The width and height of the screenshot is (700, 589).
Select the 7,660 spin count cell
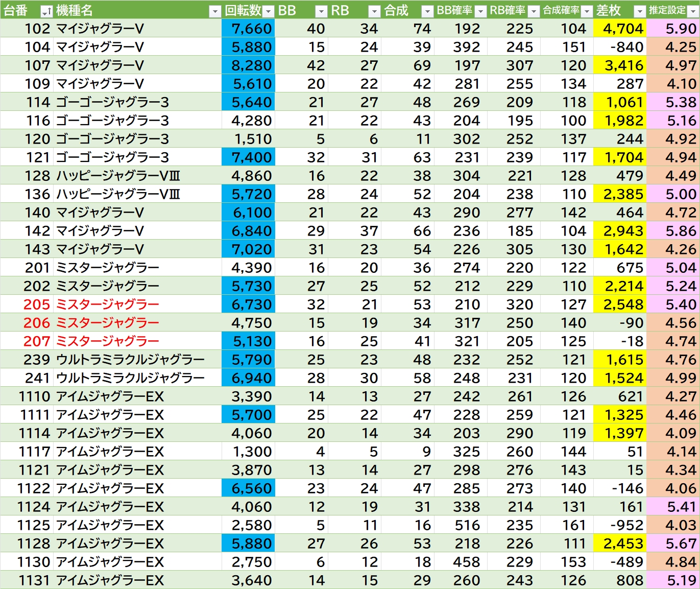click(x=248, y=29)
